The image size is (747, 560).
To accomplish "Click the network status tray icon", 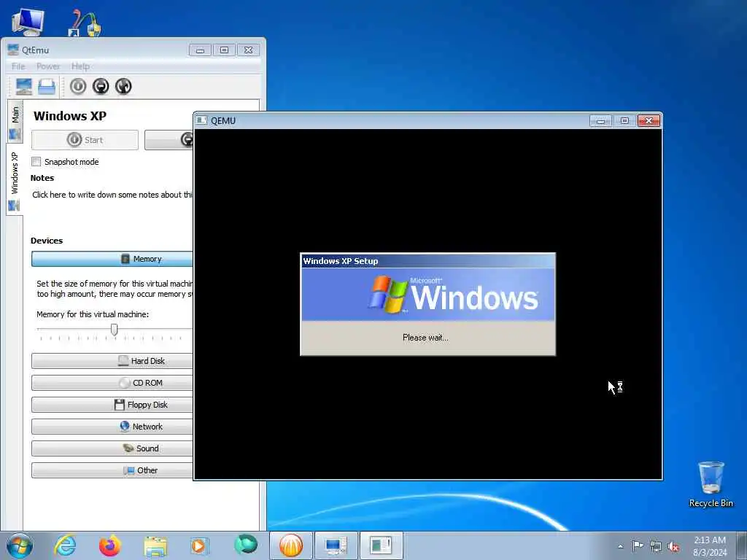I will (656, 546).
